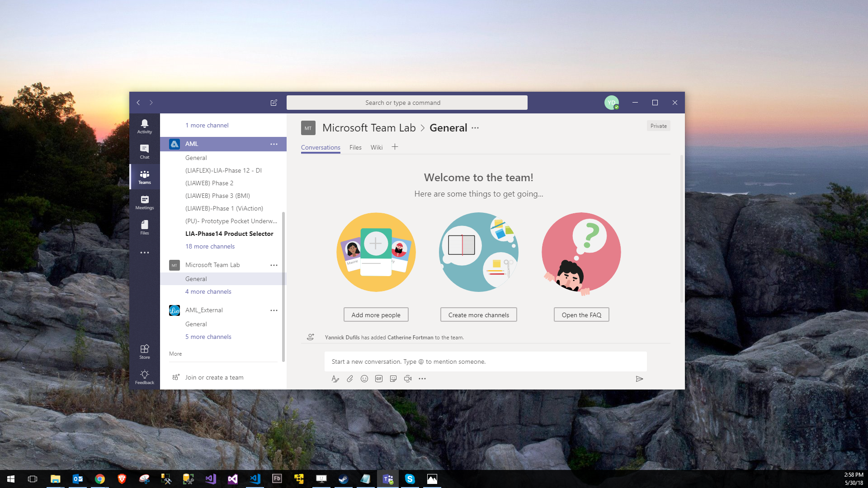Expand AML team more options menu
This screenshot has width=868, height=488.
click(274, 144)
